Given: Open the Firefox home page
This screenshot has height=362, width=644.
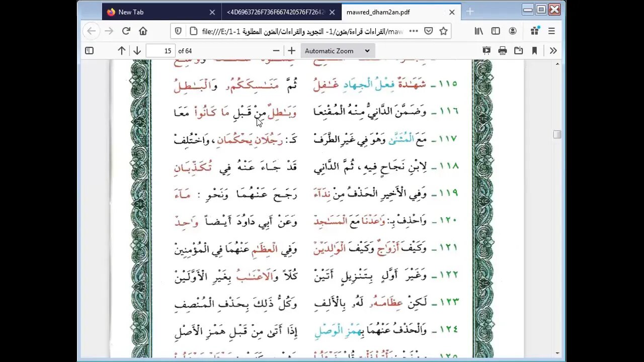Looking at the screenshot, I should 143,31.
